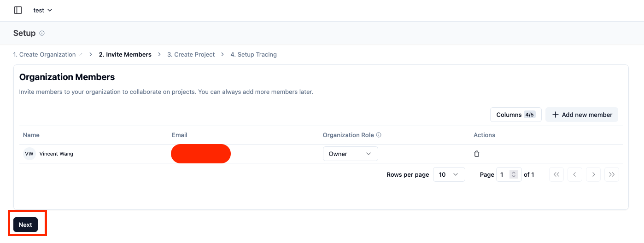Toggle the sidebar panel icon
Image resolution: width=644 pixels, height=243 pixels.
(x=18, y=10)
